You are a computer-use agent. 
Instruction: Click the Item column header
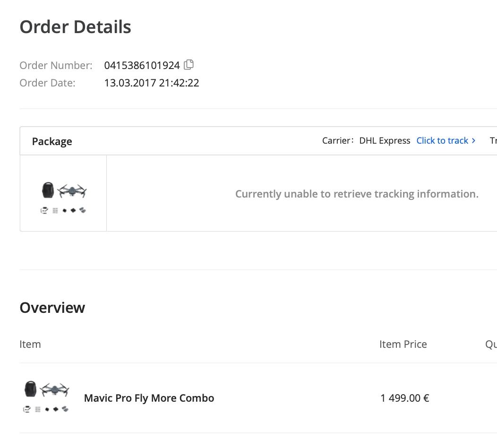(x=30, y=344)
